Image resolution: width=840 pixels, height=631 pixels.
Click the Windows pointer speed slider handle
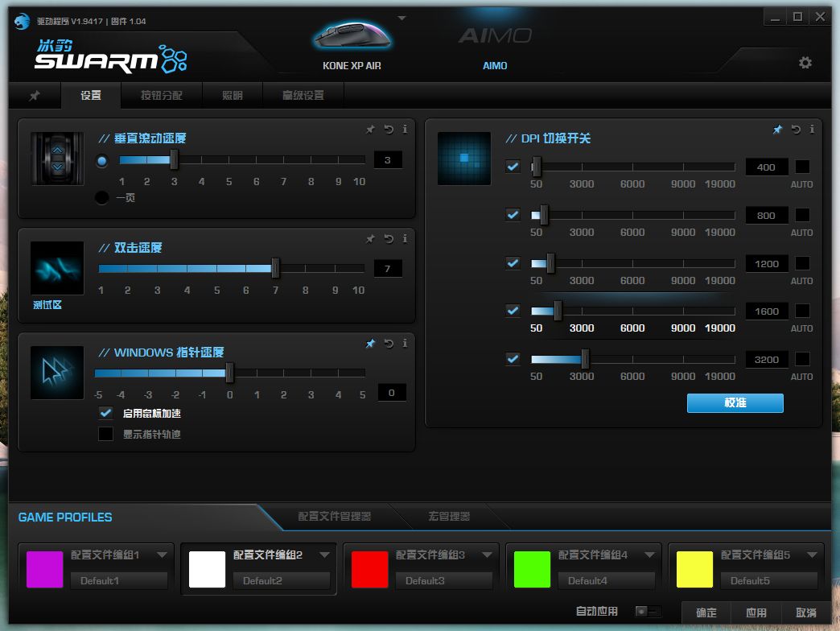pos(230,373)
